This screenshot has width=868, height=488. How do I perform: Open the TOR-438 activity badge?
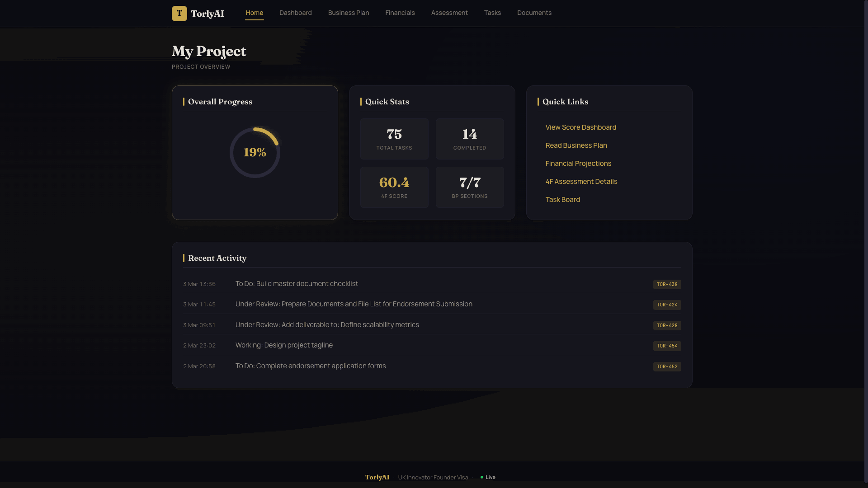pos(667,284)
